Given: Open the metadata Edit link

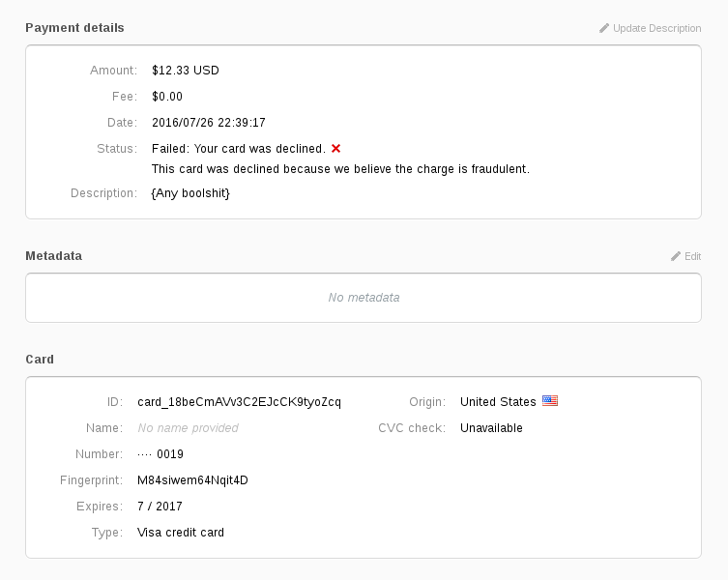Looking at the screenshot, I should (x=692, y=256).
